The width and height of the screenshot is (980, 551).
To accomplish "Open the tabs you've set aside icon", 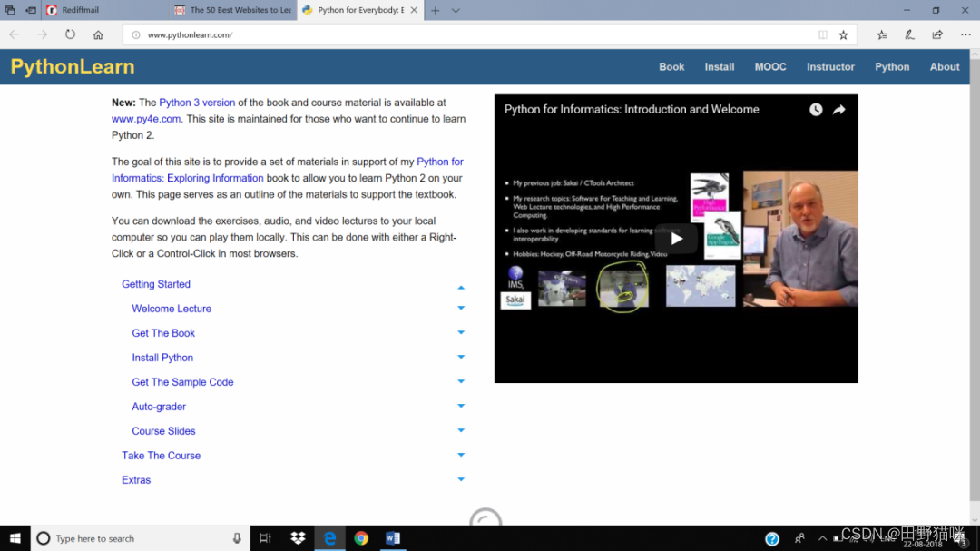I will coord(10,10).
